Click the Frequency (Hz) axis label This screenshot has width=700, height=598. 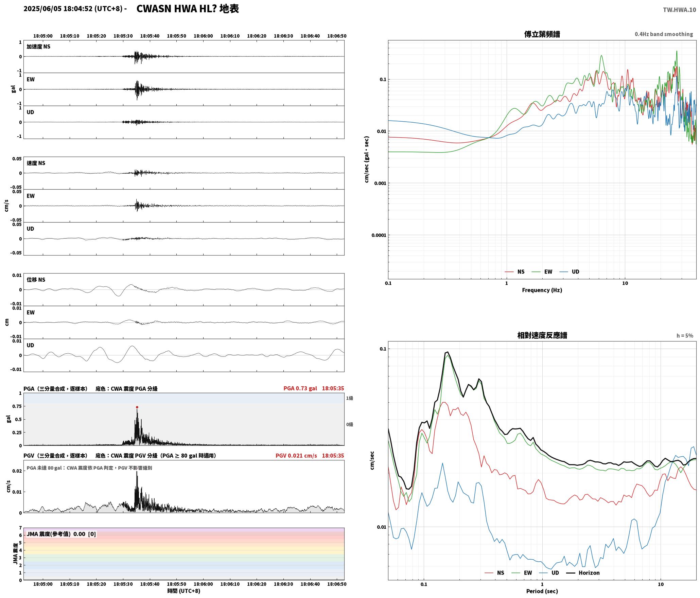point(542,290)
